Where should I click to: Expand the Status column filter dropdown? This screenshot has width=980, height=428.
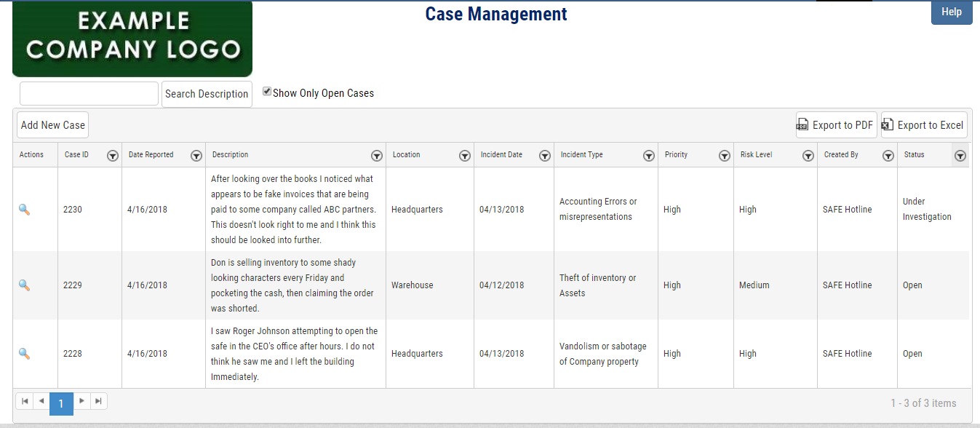point(960,156)
